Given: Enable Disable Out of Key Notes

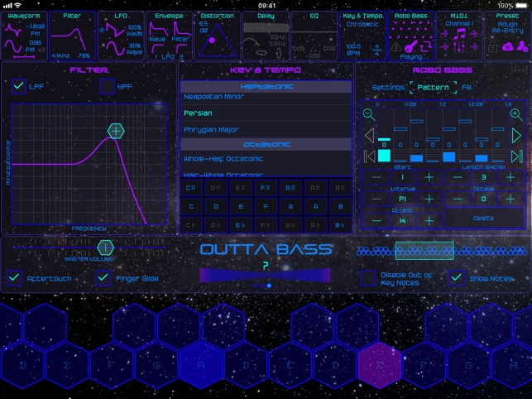Looking at the screenshot, I should 368,278.
